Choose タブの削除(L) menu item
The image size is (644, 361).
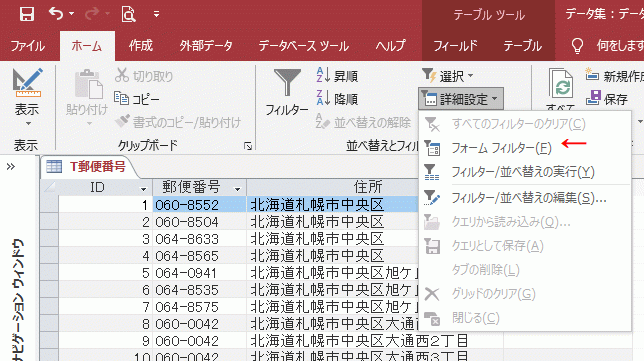(524, 270)
